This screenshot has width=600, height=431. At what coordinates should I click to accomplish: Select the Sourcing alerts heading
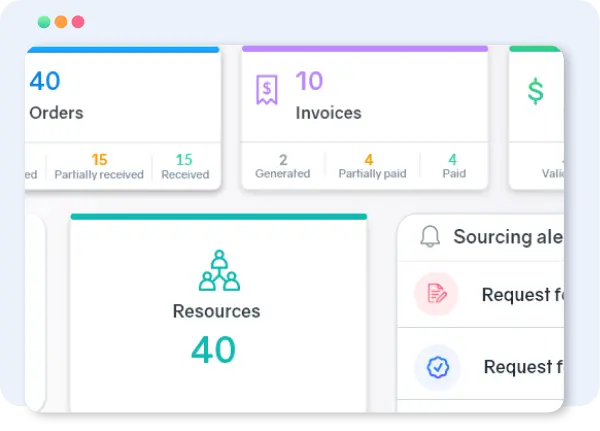[506, 237]
